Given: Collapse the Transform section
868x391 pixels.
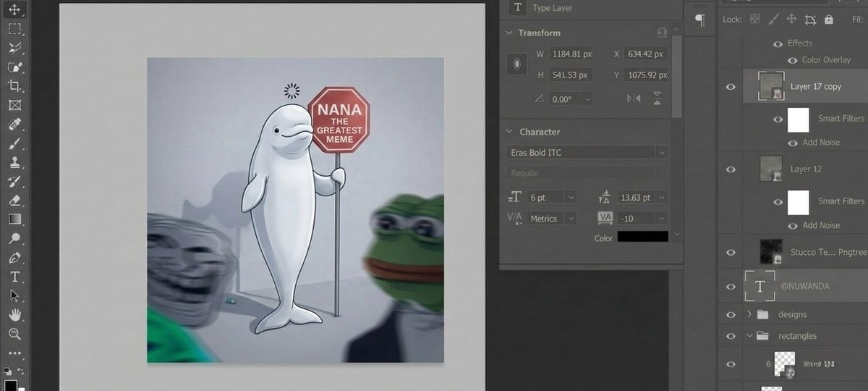Looking at the screenshot, I should 509,33.
